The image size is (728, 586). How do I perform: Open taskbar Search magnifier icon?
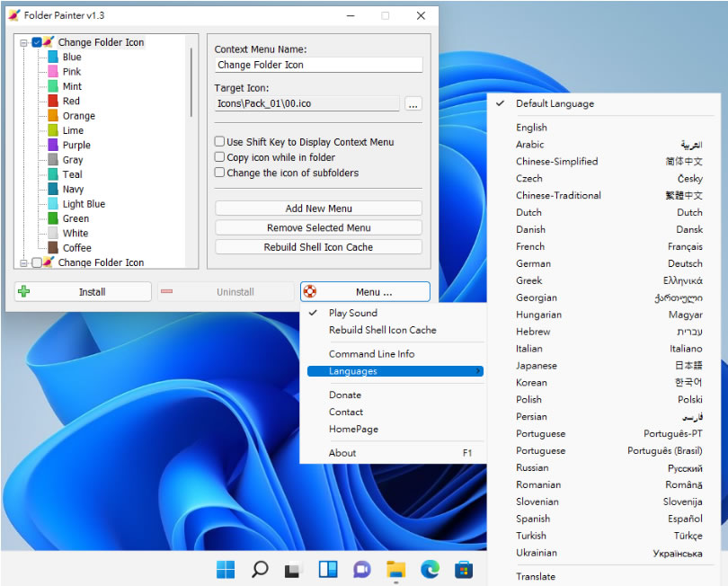coord(260,569)
